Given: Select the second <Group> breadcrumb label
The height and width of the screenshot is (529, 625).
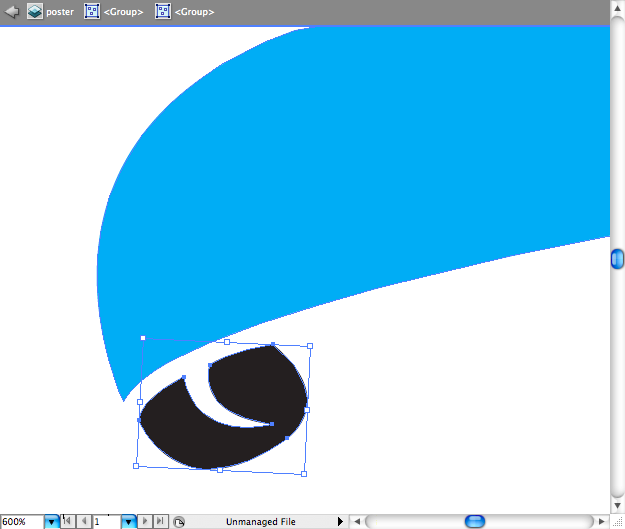Looking at the screenshot, I should [x=195, y=12].
